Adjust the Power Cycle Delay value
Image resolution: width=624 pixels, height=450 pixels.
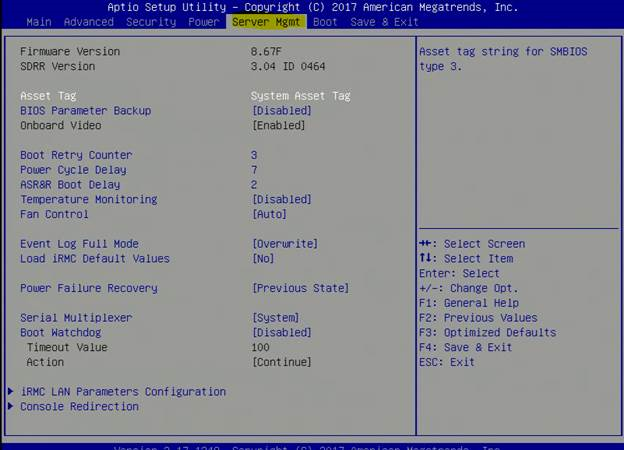[254, 170]
